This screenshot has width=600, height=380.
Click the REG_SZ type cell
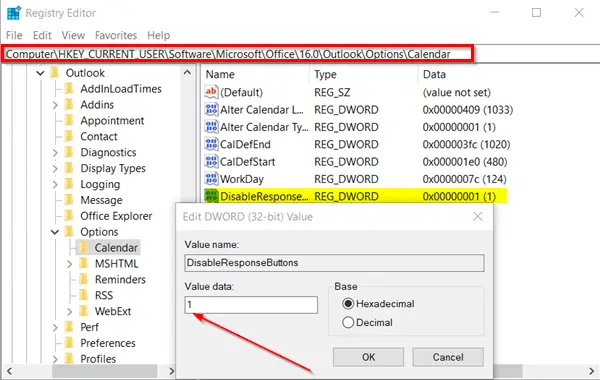[x=332, y=92]
